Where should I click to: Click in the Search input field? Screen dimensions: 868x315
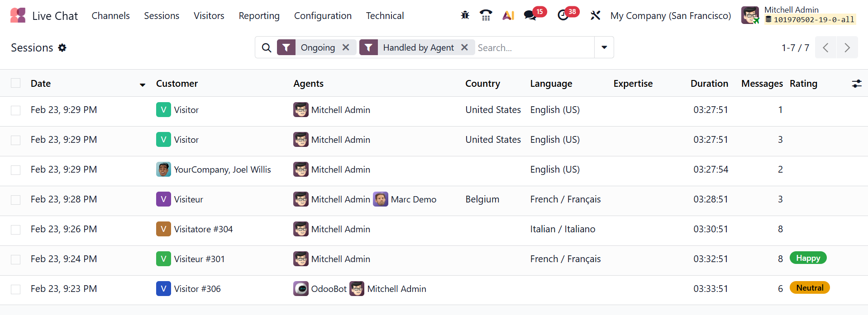tap(534, 47)
